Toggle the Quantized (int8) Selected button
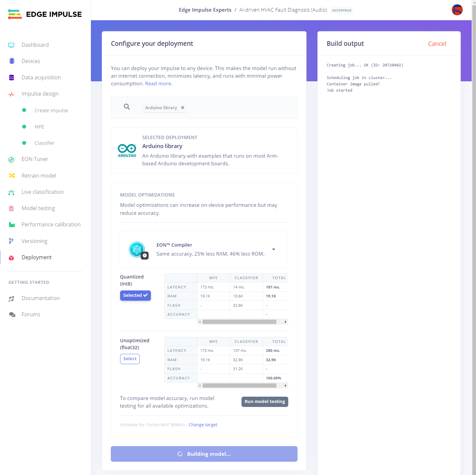Screen dimensions: 476x475 (135, 295)
